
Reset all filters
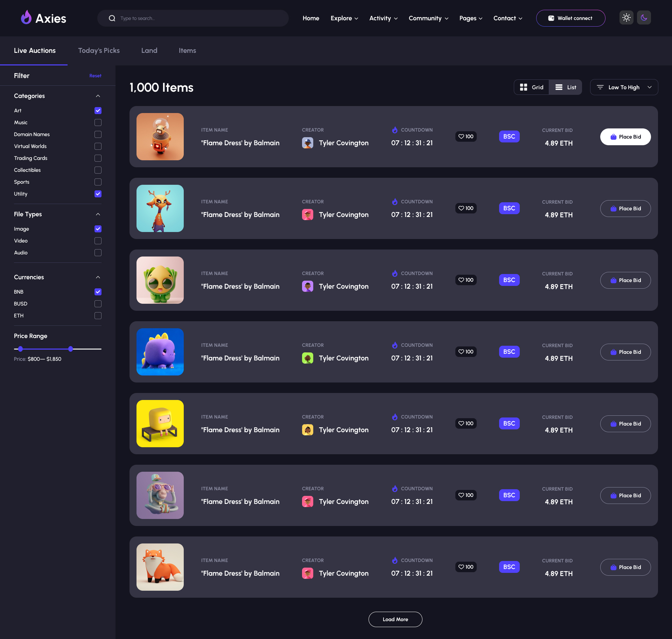click(95, 76)
